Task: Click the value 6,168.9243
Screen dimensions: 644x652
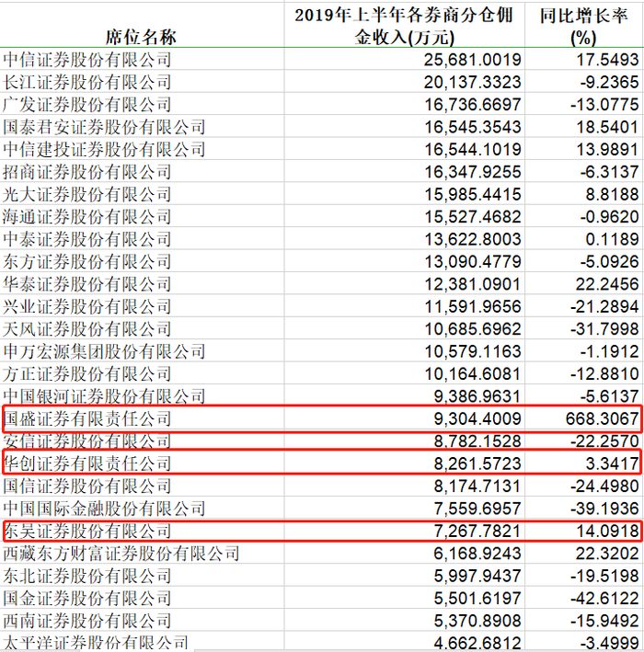Action: 477,554
